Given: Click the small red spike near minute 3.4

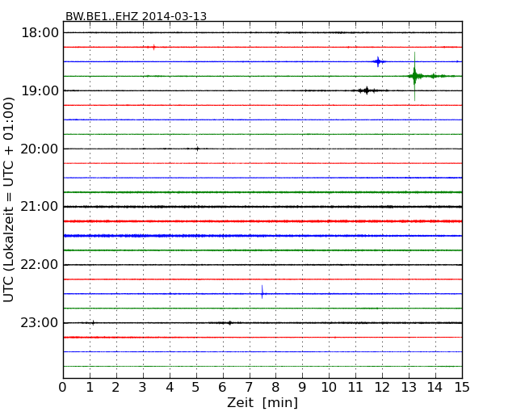Looking at the screenshot, I should 153,47.
